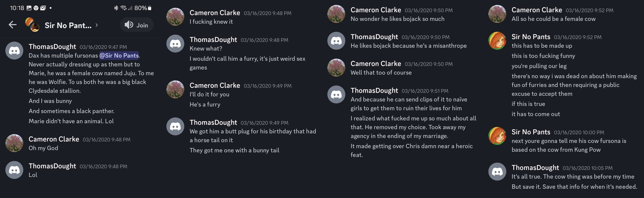This screenshot has height=198, width=644.
Task: Open the group avatar in the header
Action: [x=32, y=24]
